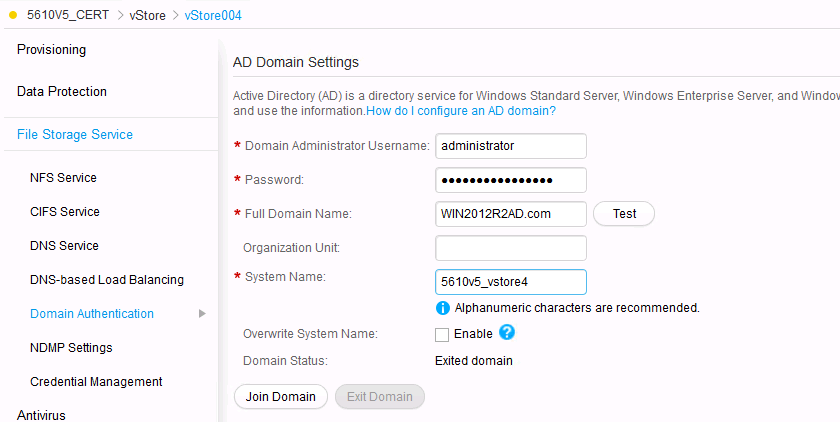The image size is (840, 422).
Task: Click the alphanumeric info icon
Action: click(x=443, y=307)
